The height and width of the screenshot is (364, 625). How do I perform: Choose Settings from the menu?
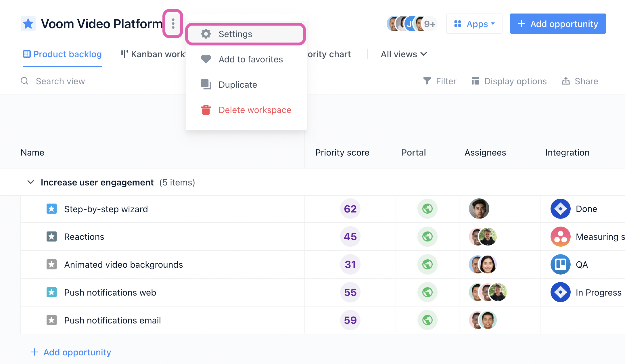click(246, 34)
